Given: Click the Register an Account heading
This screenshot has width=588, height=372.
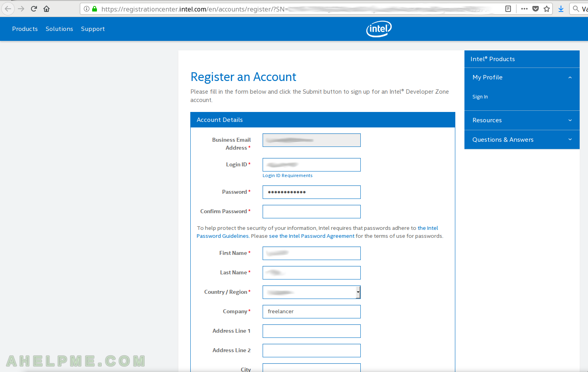Looking at the screenshot, I should pos(244,77).
